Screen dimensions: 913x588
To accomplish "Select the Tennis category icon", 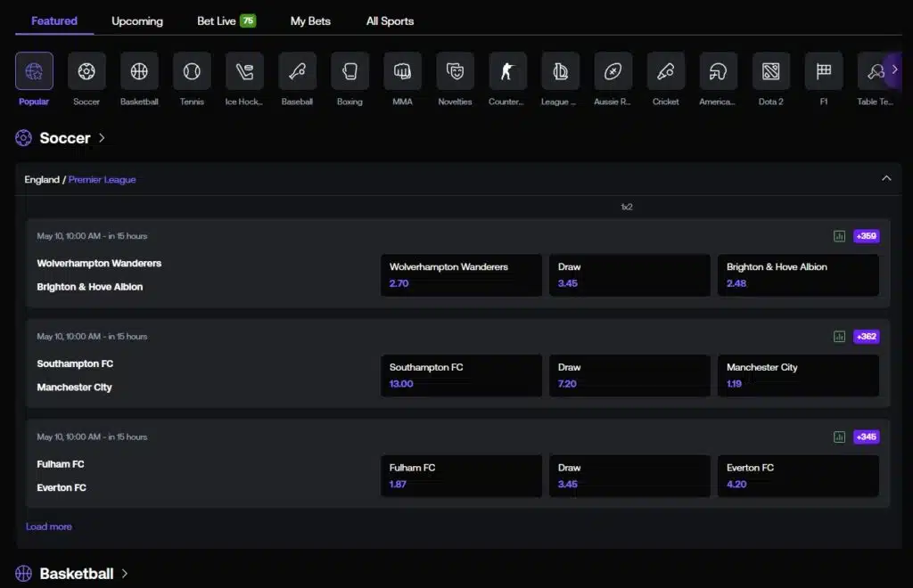I will pyautogui.click(x=192, y=72).
